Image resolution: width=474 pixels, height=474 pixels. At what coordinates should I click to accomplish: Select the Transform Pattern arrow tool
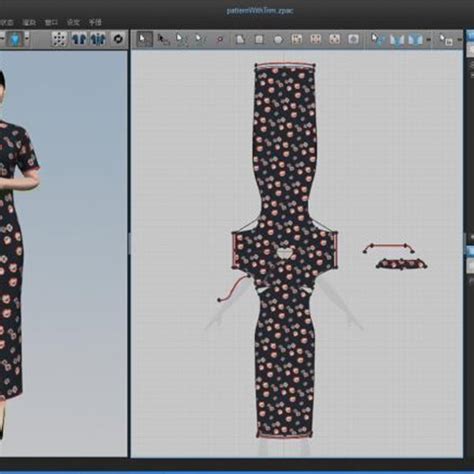click(x=144, y=39)
